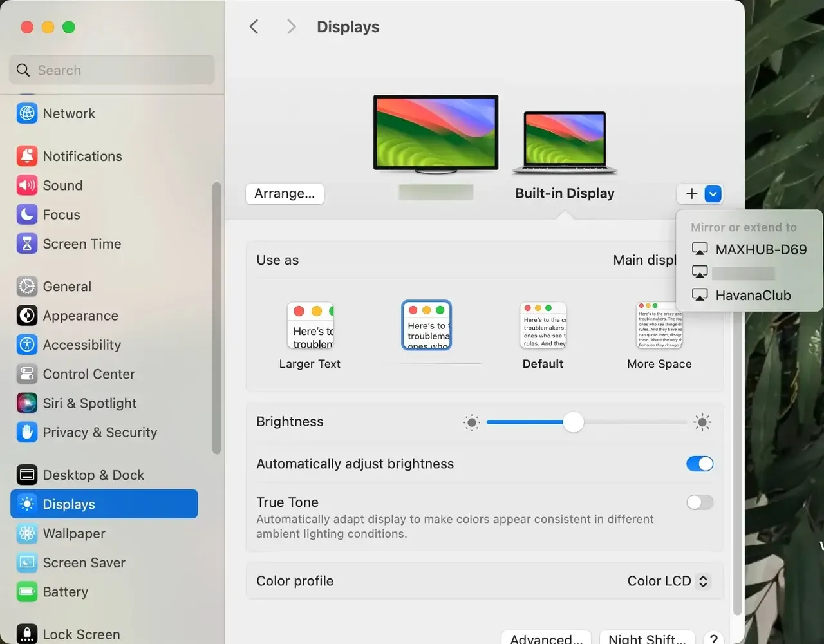The width and height of the screenshot is (824, 644).
Task: Open the Main display Use as dropdown
Action: click(x=644, y=260)
